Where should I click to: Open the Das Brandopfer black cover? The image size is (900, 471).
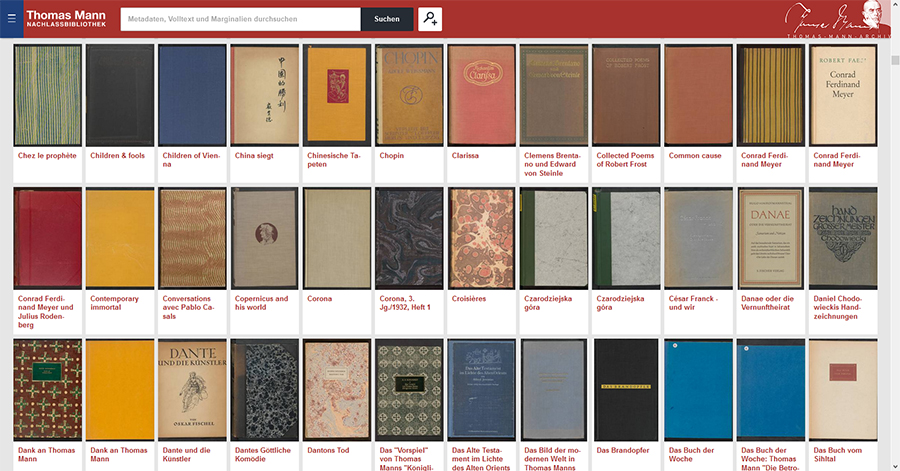[626, 390]
